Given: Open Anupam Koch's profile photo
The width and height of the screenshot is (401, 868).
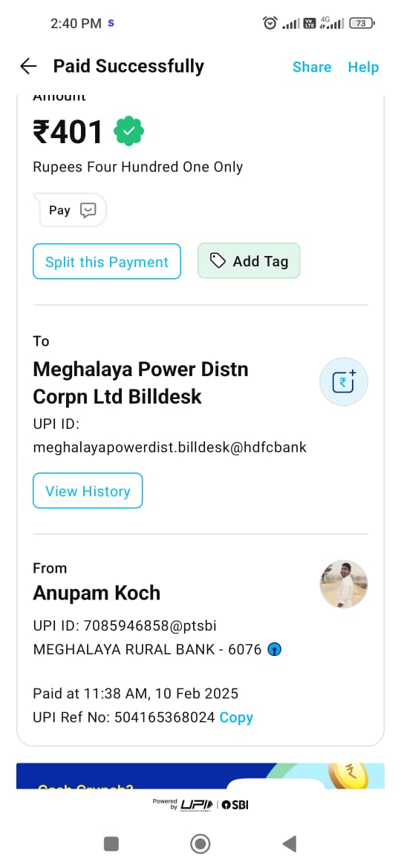Looking at the screenshot, I should pyautogui.click(x=344, y=584).
